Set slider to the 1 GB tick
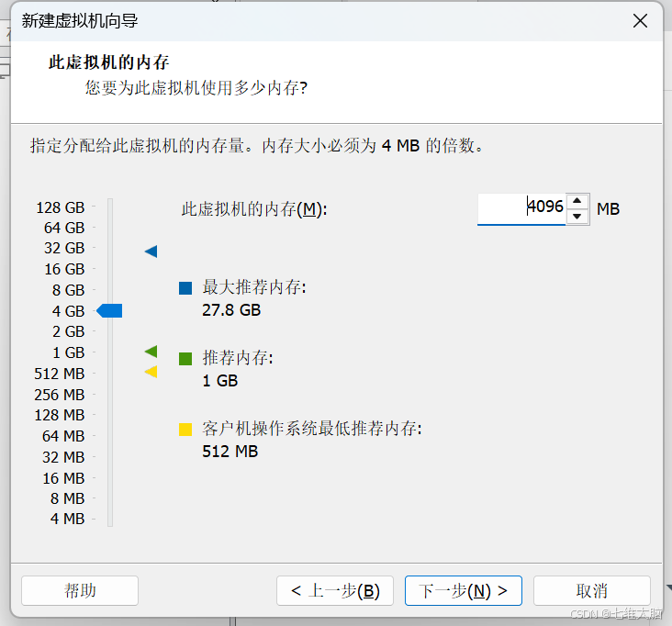 (x=110, y=352)
